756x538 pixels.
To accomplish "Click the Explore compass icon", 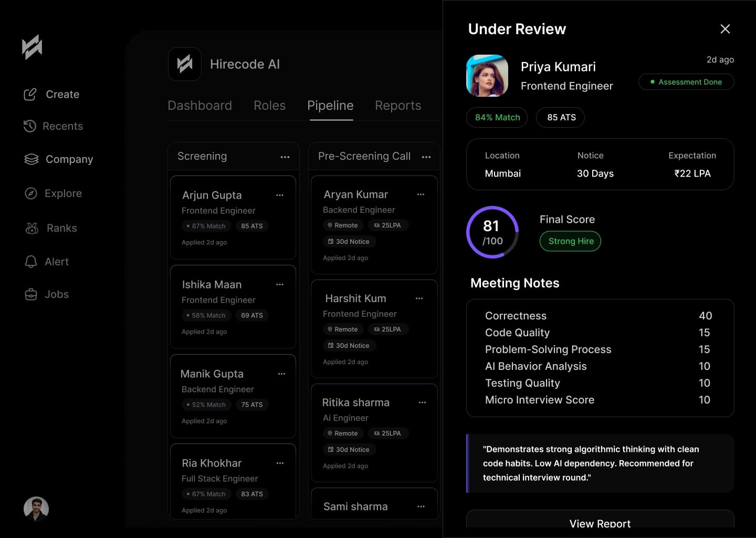I will (x=31, y=193).
